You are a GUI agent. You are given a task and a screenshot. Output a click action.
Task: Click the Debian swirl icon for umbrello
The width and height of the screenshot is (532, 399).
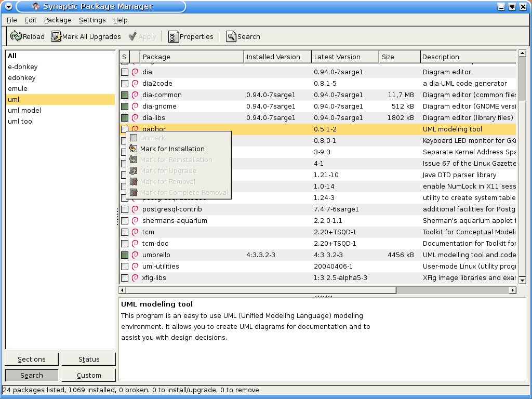click(135, 255)
